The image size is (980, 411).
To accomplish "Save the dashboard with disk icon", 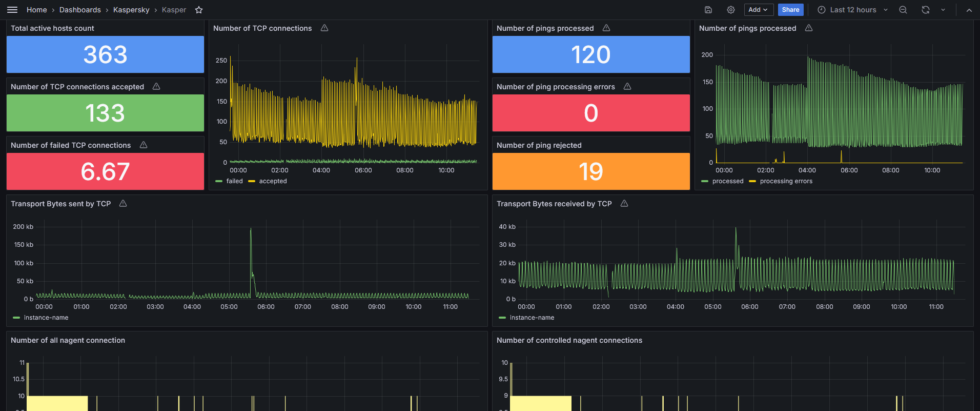I will click(x=708, y=10).
